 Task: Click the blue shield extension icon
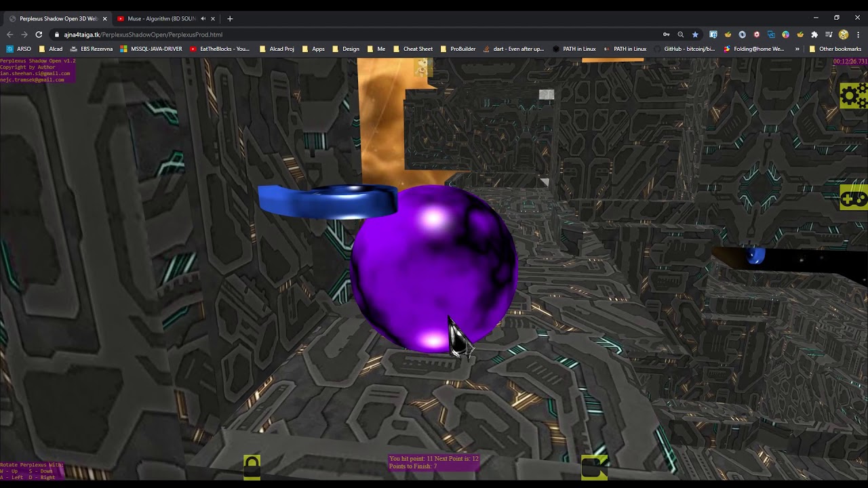713,35
